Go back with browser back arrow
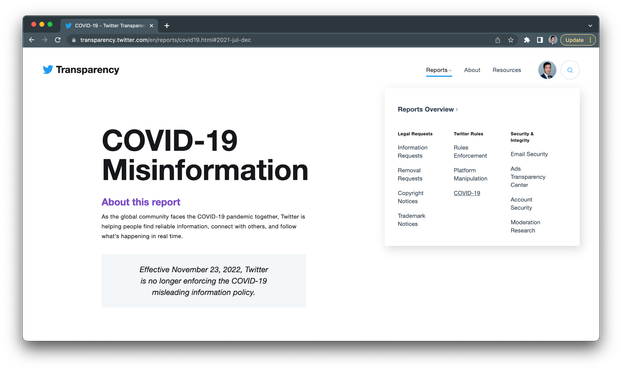Screen dimensions: 622x371 point(32,40)
